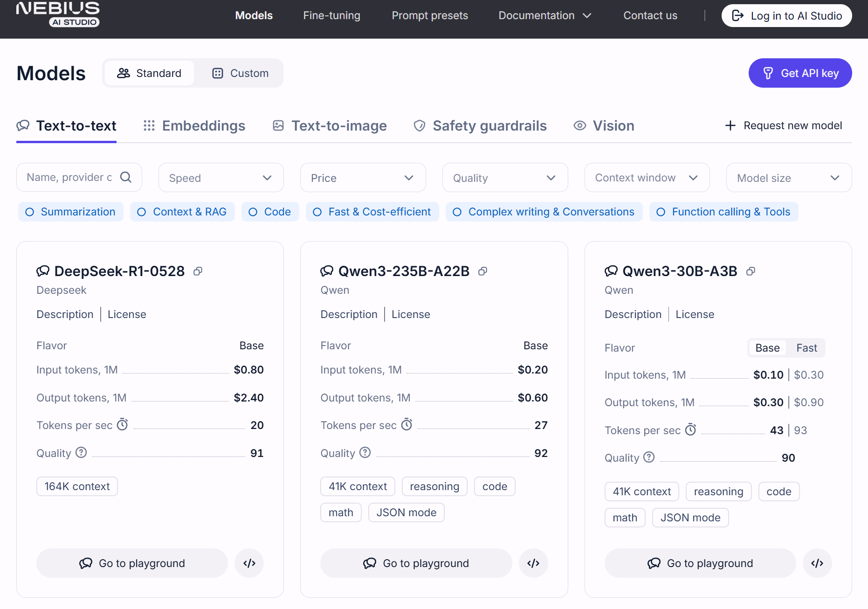868x609 pixels.
Task: Click the plus icon beside Request new model
Action: click(x=730, y=125)
